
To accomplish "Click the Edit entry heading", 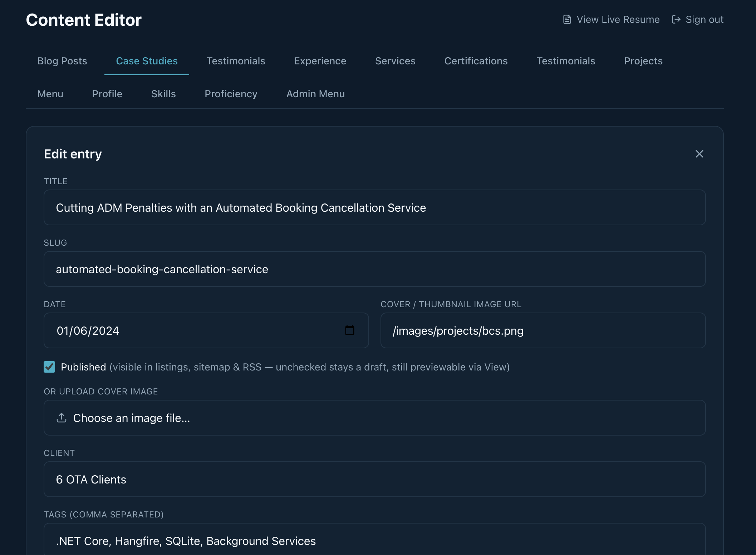I will tap(73, 154).
